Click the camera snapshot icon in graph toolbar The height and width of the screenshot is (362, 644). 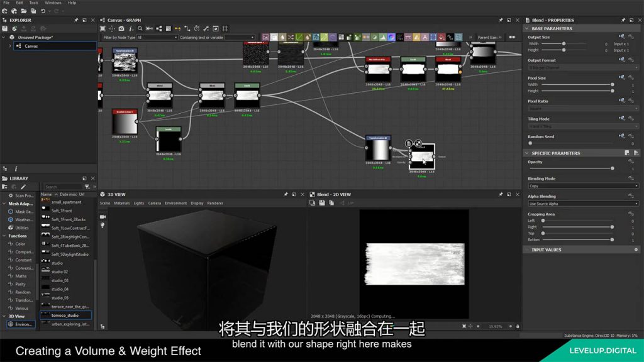[121, 29]
